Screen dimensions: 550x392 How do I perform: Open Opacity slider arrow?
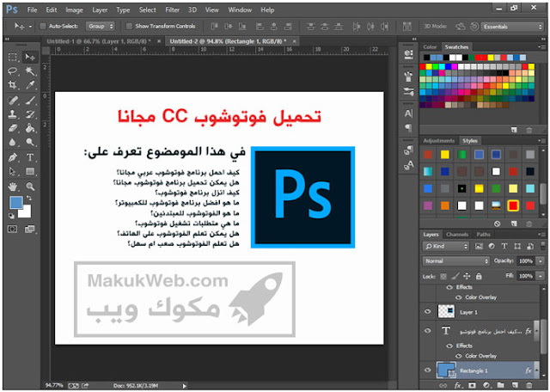[541, 261]
